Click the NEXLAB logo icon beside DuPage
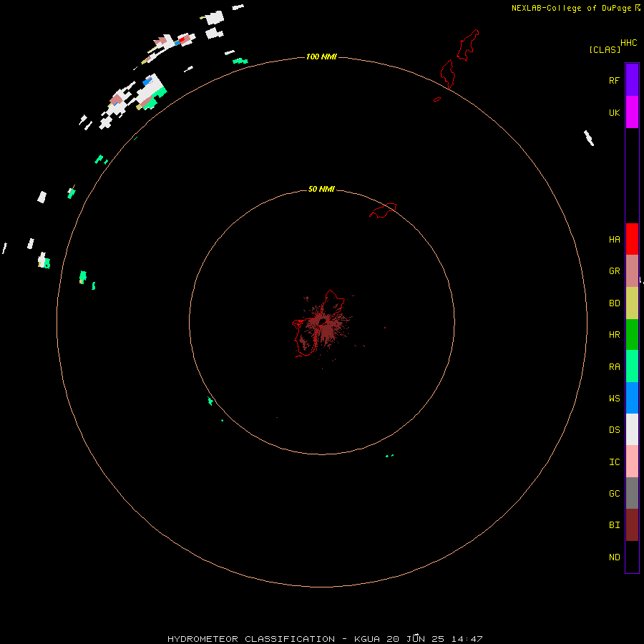The image size is (644, 644). coord(638,7)
